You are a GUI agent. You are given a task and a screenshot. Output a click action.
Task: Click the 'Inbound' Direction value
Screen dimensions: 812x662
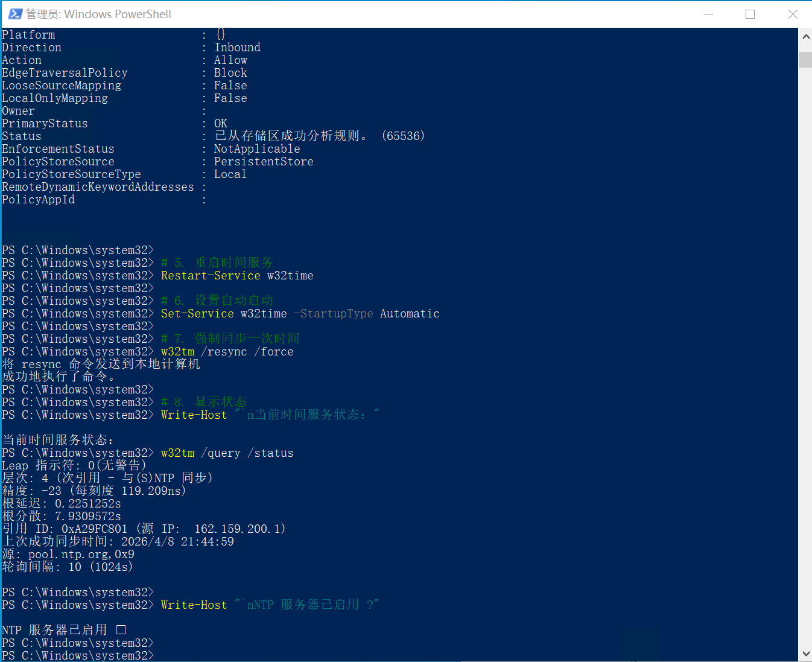(237, 48)
